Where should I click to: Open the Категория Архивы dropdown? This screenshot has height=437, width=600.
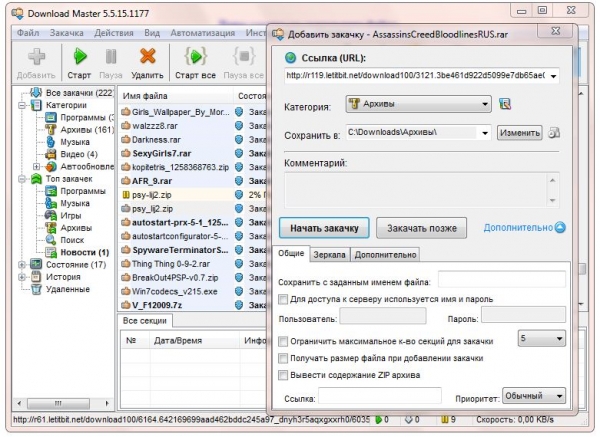point(418,104)
